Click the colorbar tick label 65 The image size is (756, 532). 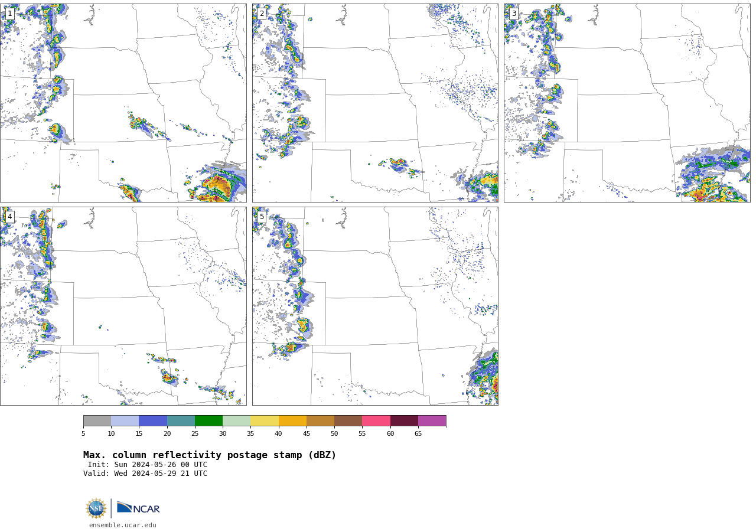tap(418, 433)
